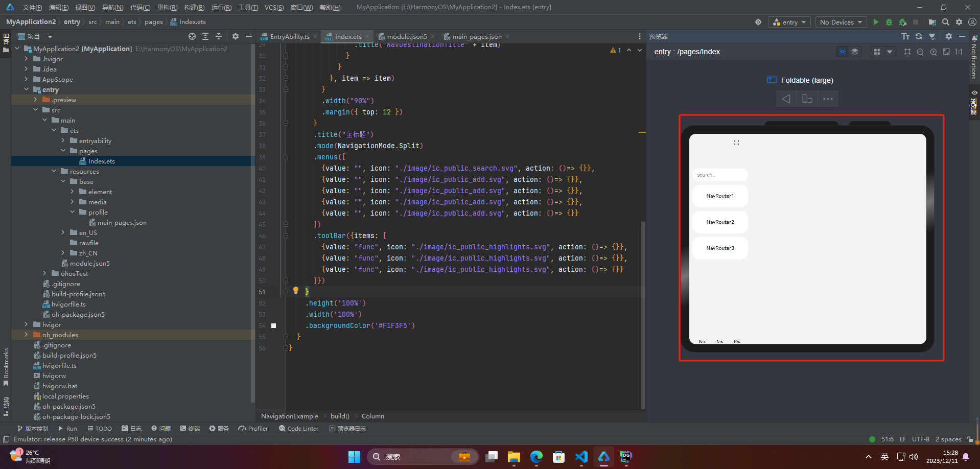Open the 构建(B) build menu

point(194,7)
